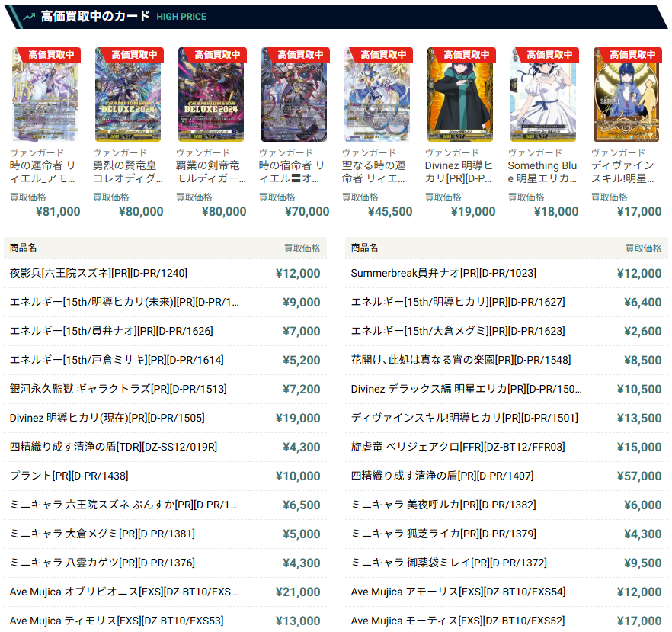
Task: Click the ¥45,500 buy price
Action: [390, 211]
